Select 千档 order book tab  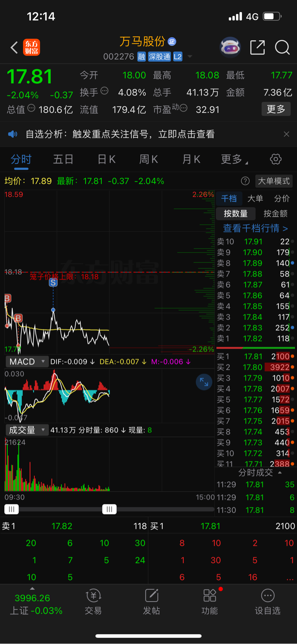point(229,199)
